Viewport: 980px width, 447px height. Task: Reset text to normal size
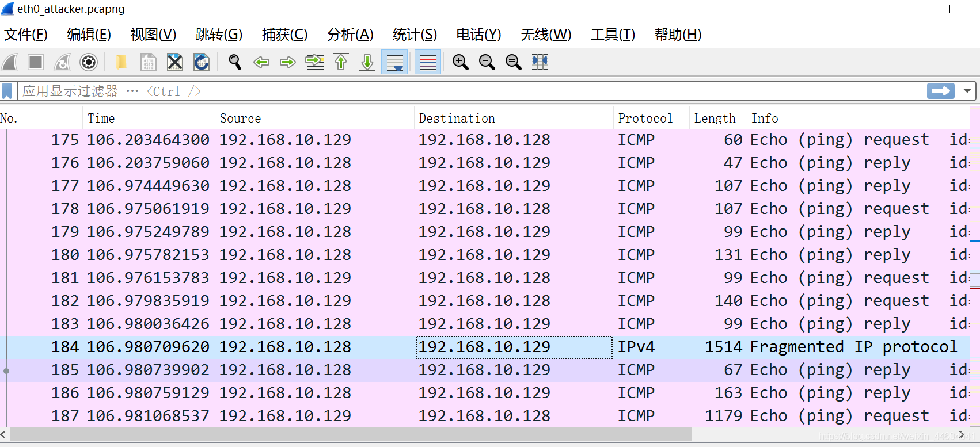514,62
